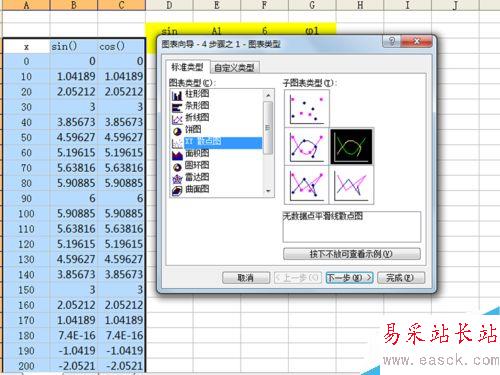Choose scatter subtype with markers only
This screenshot has height=375, width=500.
point(307,108)
